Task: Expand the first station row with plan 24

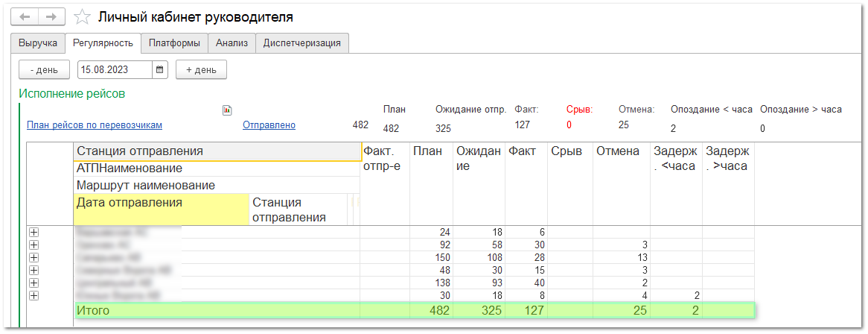Action: point(33,232)
